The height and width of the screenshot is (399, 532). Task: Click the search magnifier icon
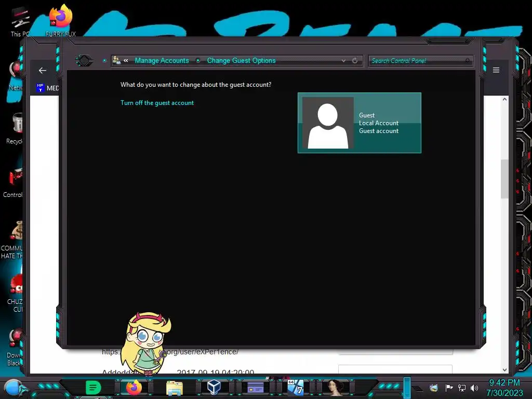(468, 61)
